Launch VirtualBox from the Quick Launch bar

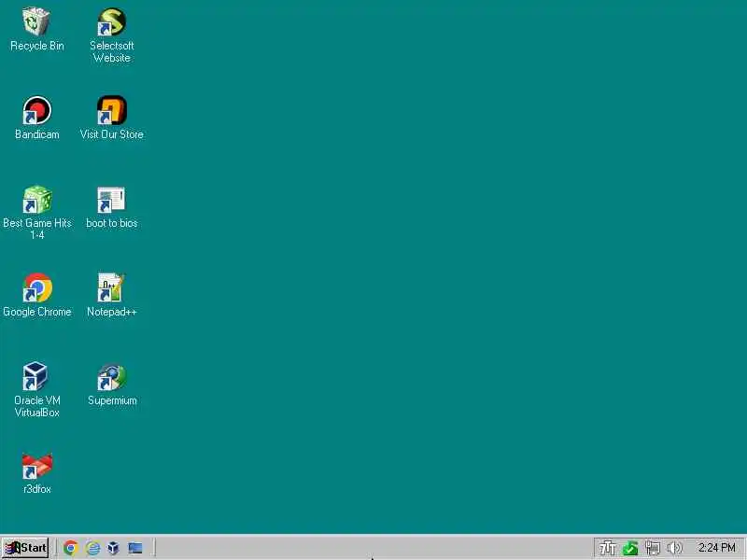pos(113,548)
